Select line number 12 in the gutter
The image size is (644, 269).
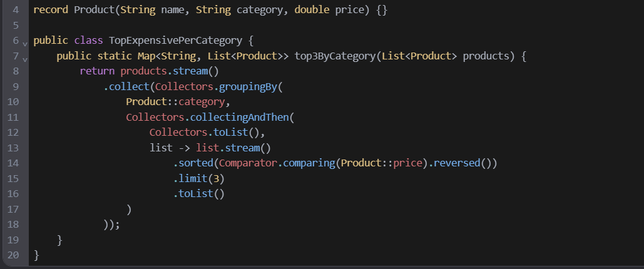point(13,132)
